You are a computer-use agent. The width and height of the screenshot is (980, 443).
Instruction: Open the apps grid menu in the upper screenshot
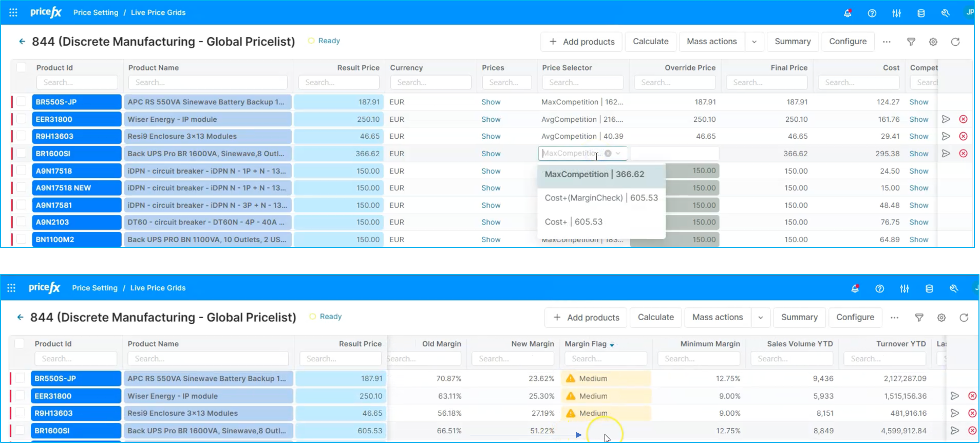click(13, 12)
